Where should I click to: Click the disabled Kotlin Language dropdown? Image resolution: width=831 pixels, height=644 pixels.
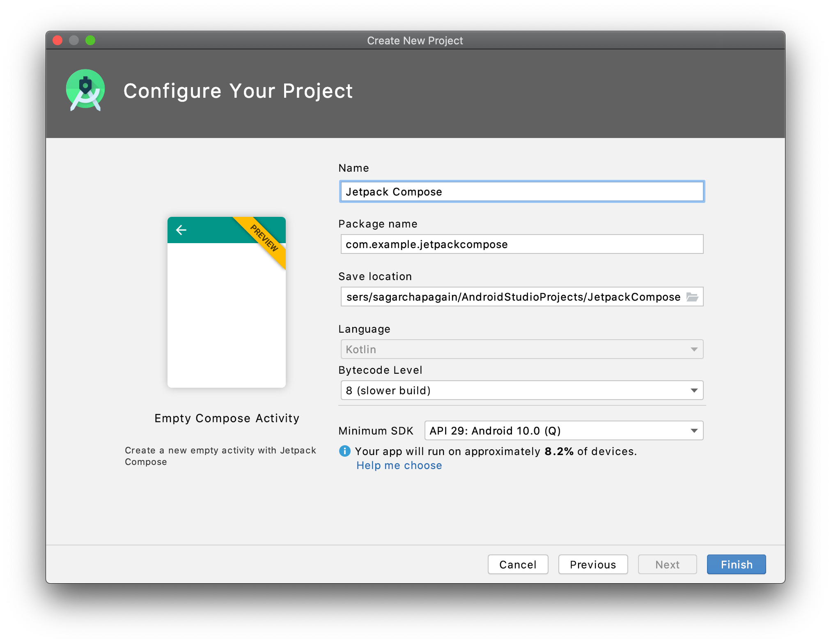click(521, 349)
